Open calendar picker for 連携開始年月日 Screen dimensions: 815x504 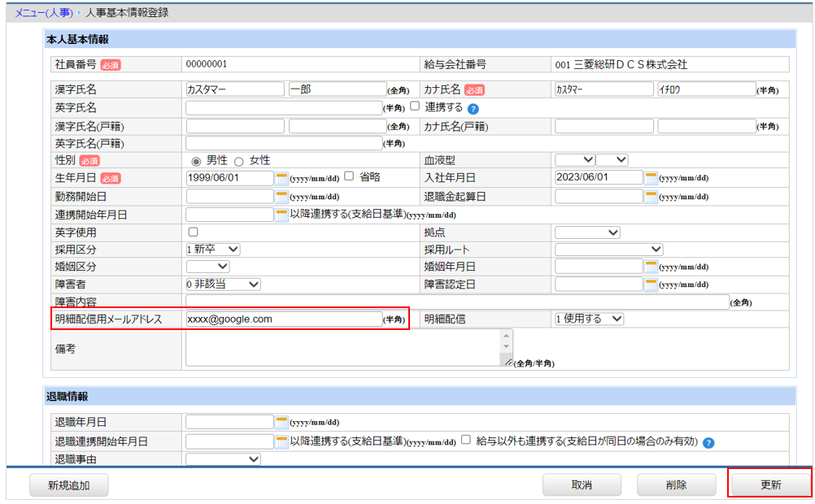click(x=281, y=215)
